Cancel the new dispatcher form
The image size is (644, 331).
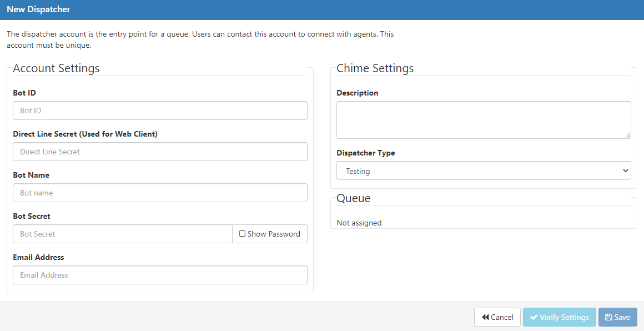click(x=497, y=317)
